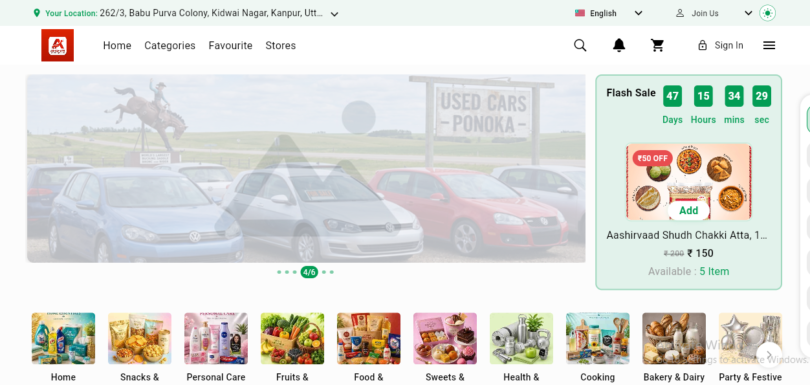
Task: Open Stores menu item
Action: [281, 45]
